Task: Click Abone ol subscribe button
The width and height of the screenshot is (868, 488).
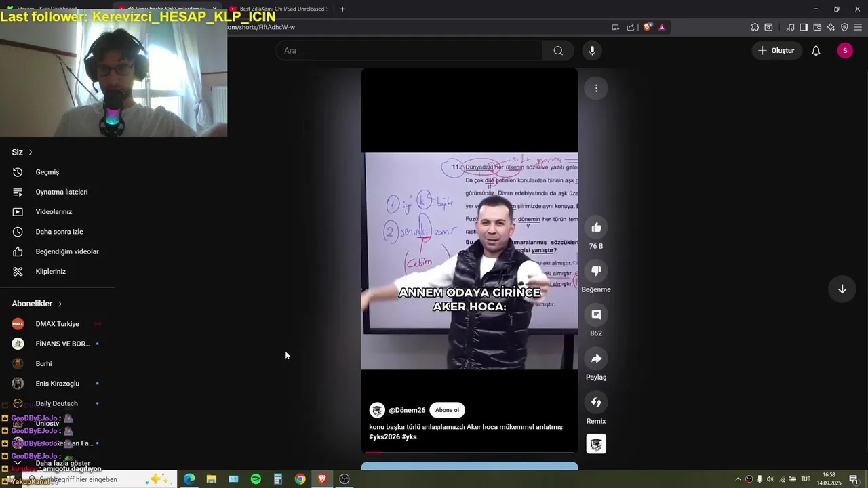Action: coord(447,410)
